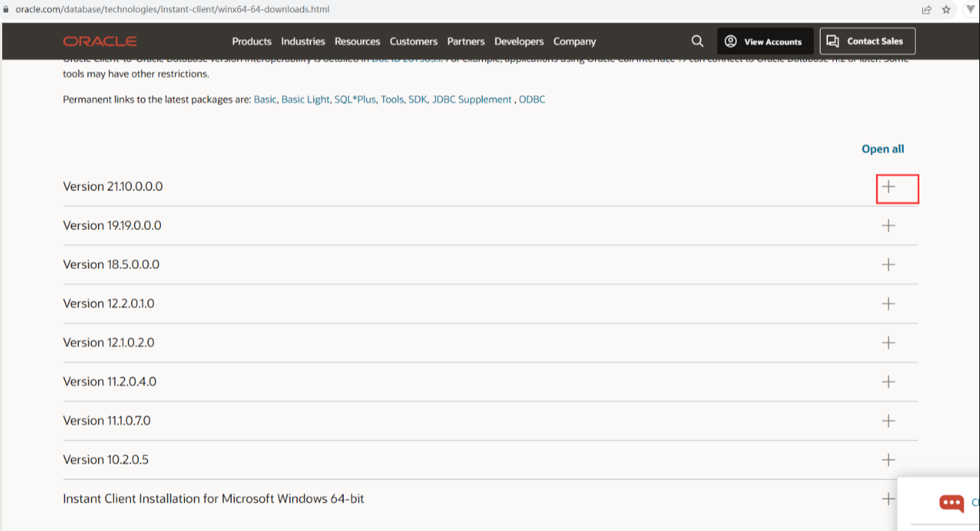Expand the Version 12.2.0.1.0 section
980x531 pixels.
889,303
